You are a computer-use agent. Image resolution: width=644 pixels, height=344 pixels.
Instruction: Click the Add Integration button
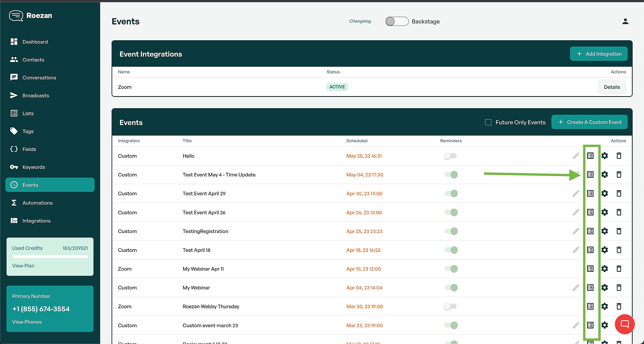[598, 54]
